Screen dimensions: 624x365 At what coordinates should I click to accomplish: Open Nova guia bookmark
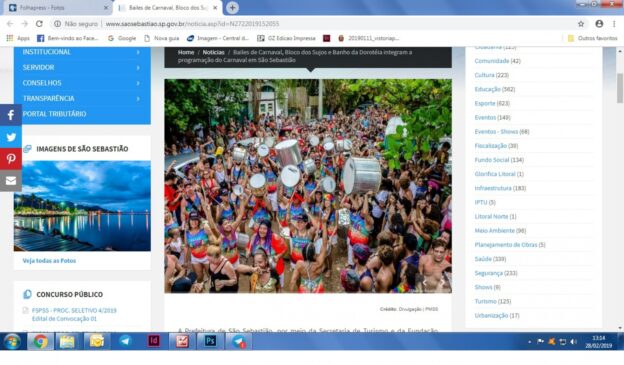pyautogui.click(x=162, y=38)
